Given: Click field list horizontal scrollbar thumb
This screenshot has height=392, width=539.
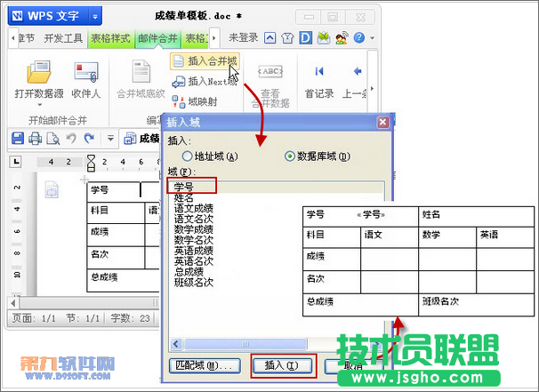Looking at the screenshot, I should click(245, 344).
